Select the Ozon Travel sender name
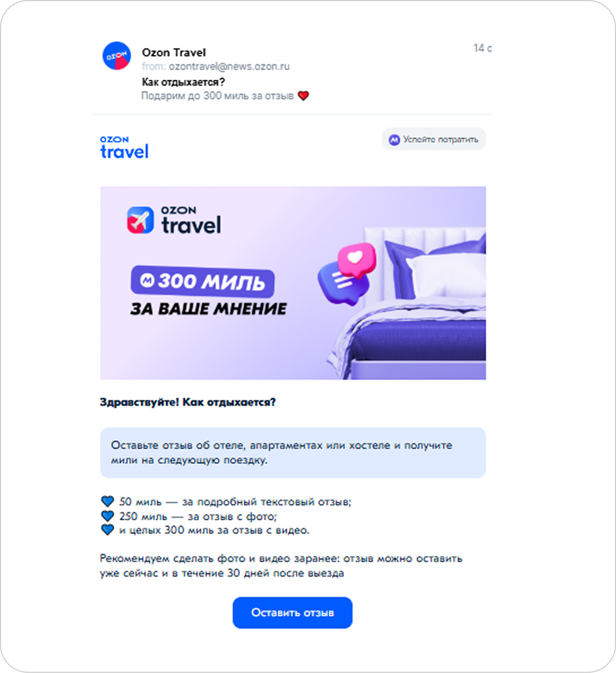This screenshot has width=616, height=673. (x=174, y=53)
